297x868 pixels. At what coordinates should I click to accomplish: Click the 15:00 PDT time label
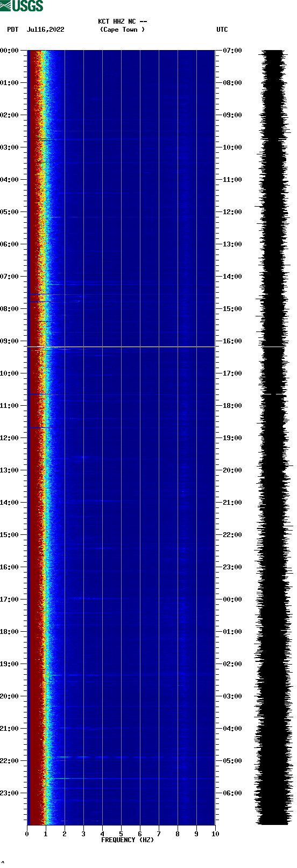[x=9, y=535]
